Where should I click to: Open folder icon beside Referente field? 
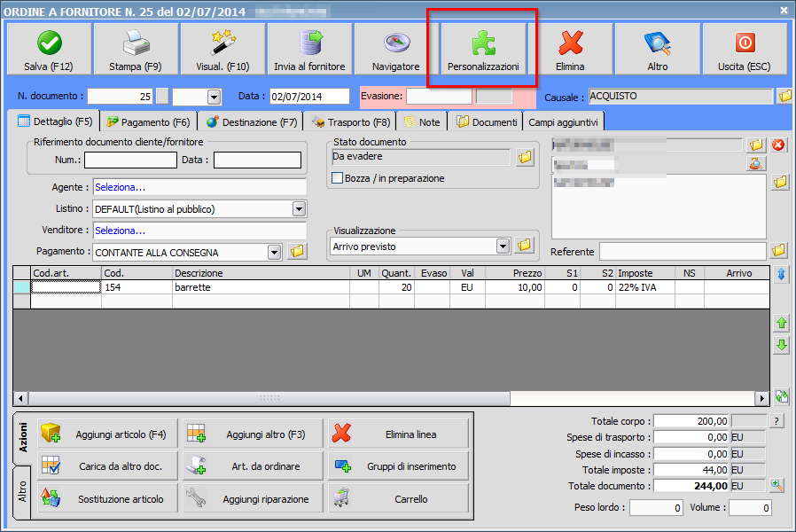(x=778, y=250)
